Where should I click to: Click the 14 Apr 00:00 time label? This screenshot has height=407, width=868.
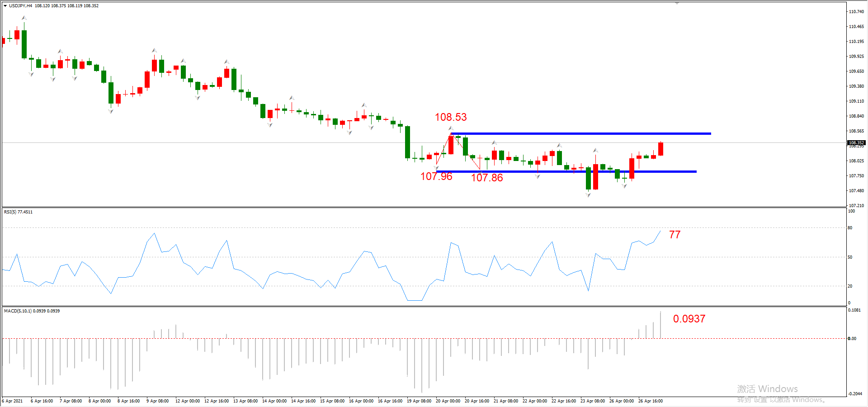click(274, 401)
